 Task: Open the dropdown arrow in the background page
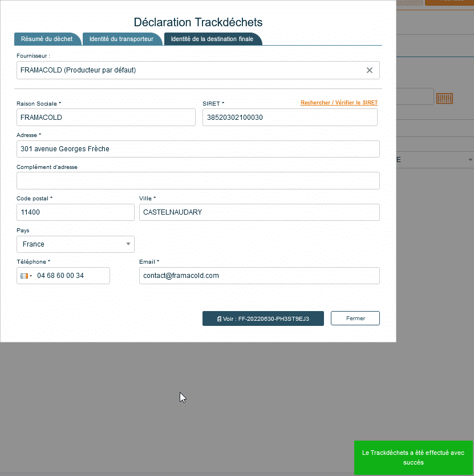470,160
